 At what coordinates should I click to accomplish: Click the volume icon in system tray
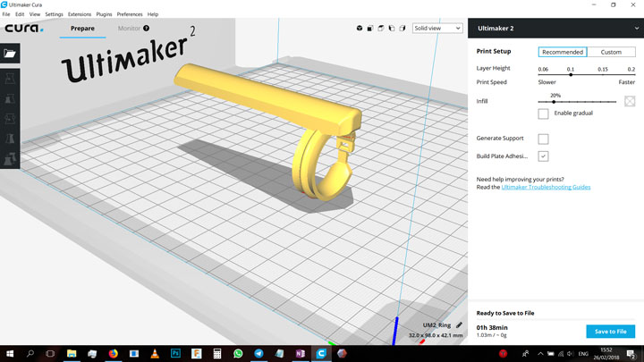(570, 353)
